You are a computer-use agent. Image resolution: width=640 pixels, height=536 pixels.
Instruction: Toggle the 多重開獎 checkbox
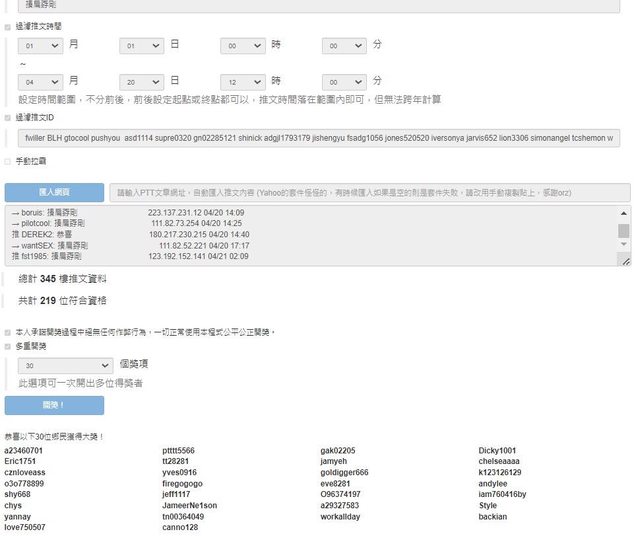[x=8, y=346]
